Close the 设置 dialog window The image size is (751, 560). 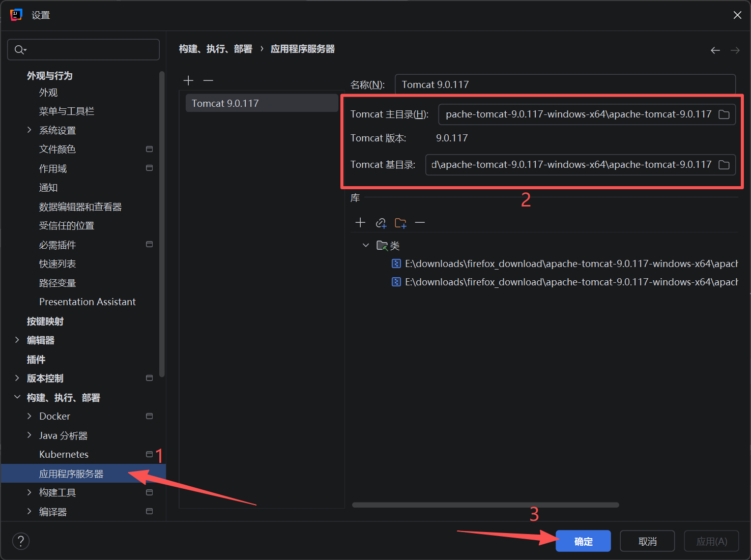pos(737,15)
